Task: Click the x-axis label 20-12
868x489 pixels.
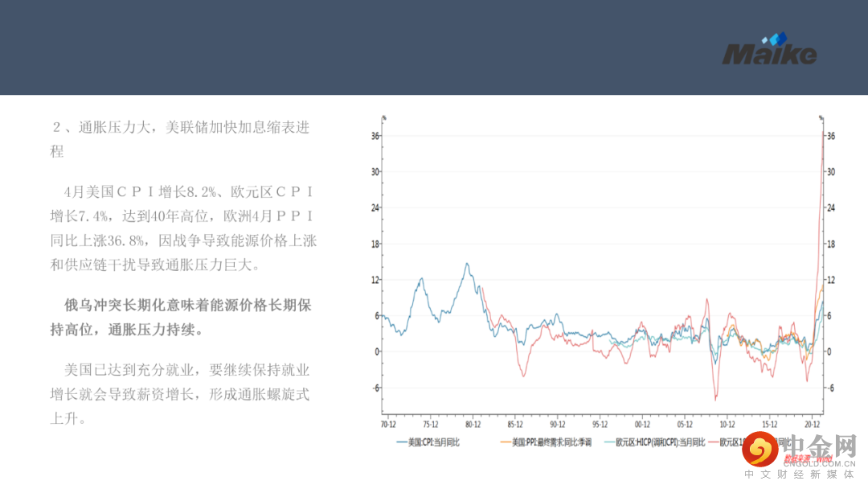Action: coord(812,425)
